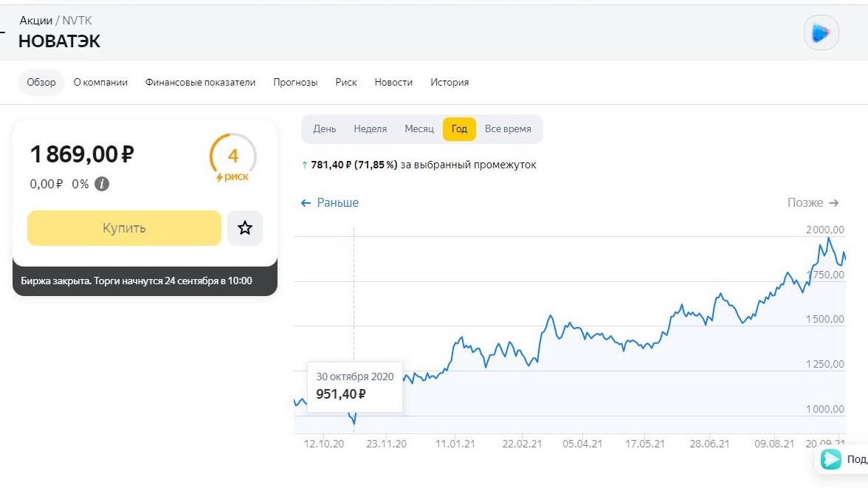This screenshot has height=488, width=868.
Task: Open the teal play widget in bottom corner
Action: coord(830,458)
